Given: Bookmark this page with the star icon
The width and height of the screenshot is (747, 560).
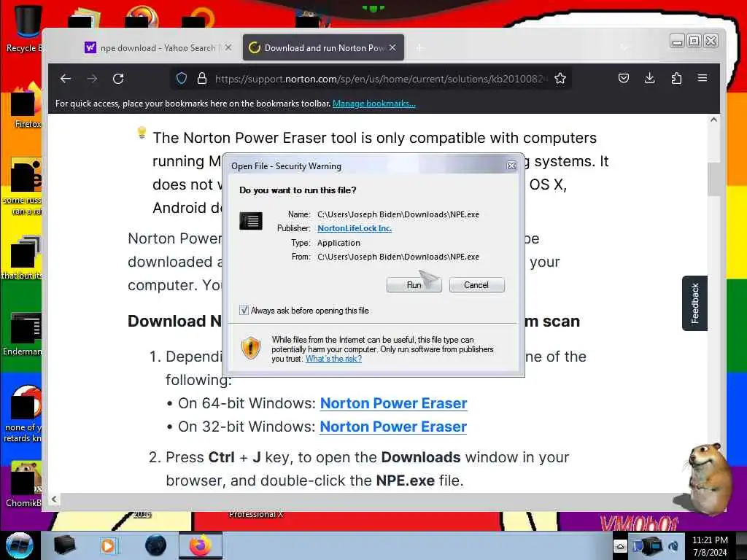Looking at the screenshot, I should point(560,79).
